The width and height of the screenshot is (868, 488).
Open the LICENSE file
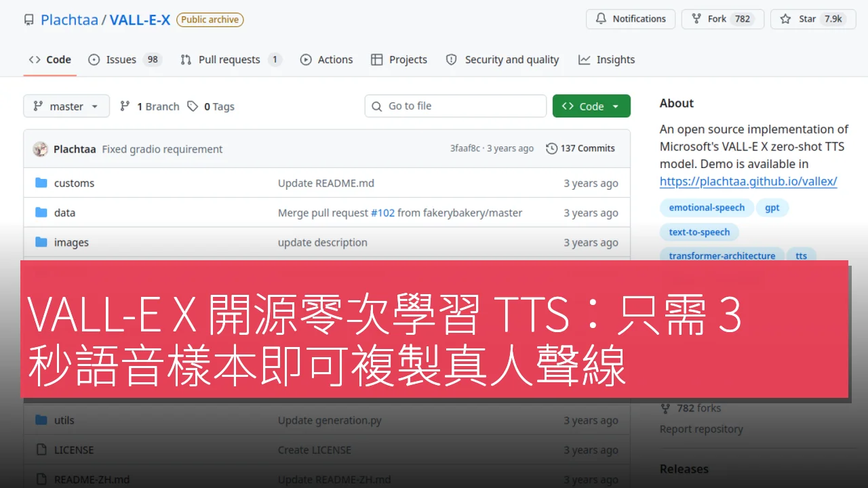click(74, 450)
